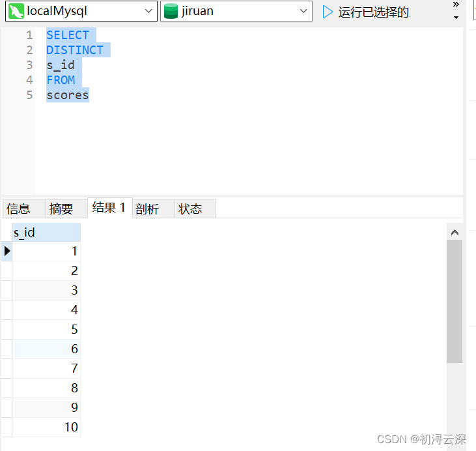Select result cell with value 3
This screenshot has width=476, height=451.
46,290
